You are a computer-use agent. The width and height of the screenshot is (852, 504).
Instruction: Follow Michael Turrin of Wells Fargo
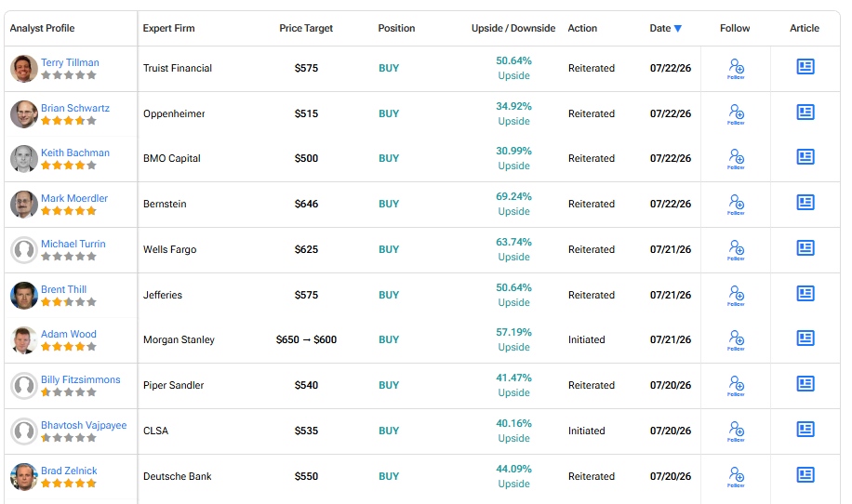737,250
